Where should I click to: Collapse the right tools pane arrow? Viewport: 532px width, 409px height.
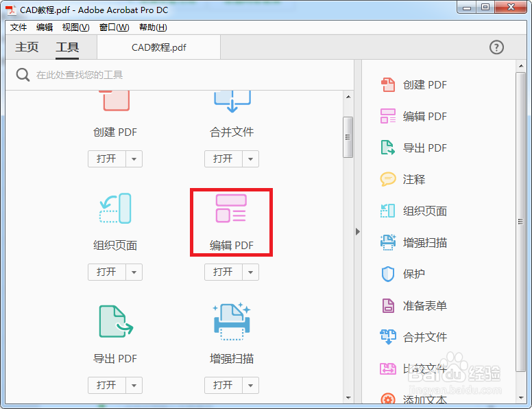[x=358, y=232]
